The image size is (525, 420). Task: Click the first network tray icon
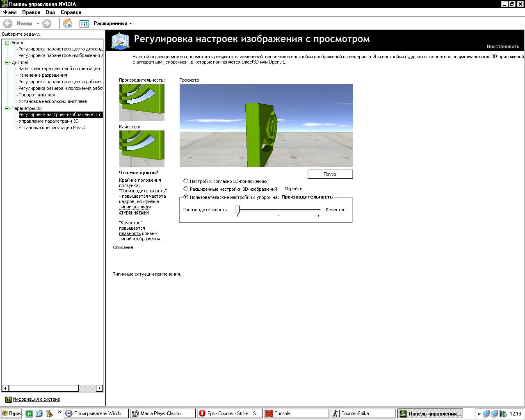pos(486,414)
